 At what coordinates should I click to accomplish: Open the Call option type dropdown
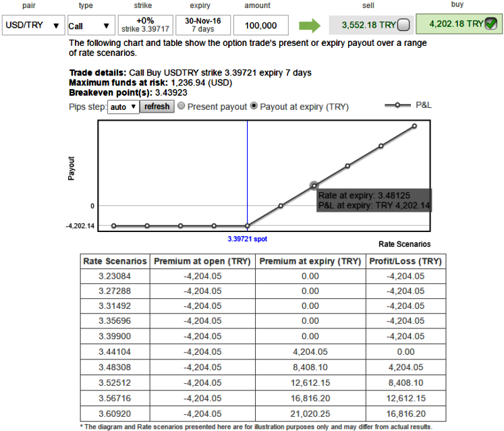[91, 25]
